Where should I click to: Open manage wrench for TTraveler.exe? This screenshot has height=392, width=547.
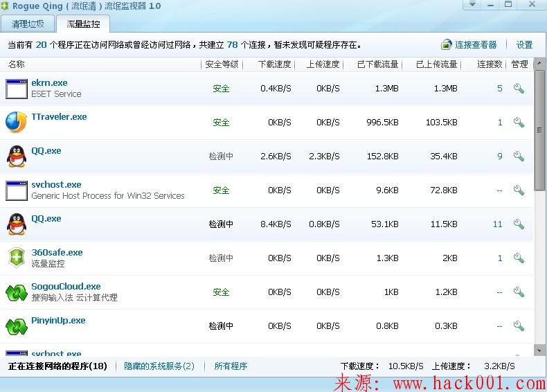[x=519, y=122]
